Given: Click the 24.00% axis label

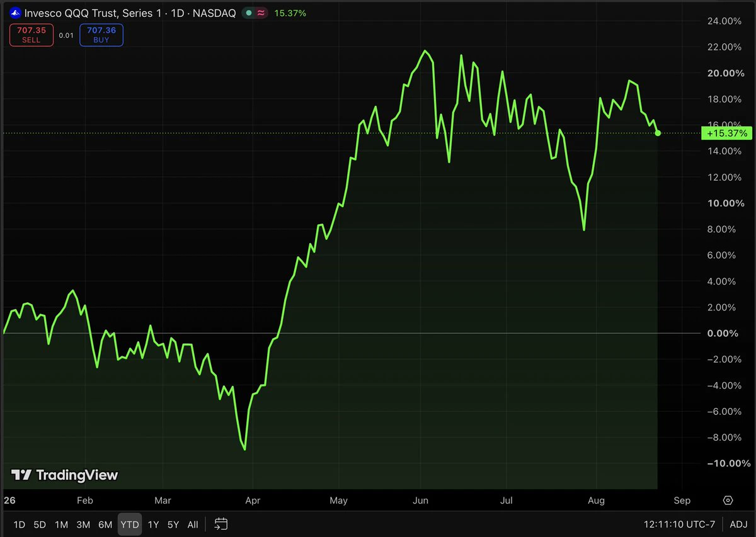Looking at the screenshot, I should (725, 21).
